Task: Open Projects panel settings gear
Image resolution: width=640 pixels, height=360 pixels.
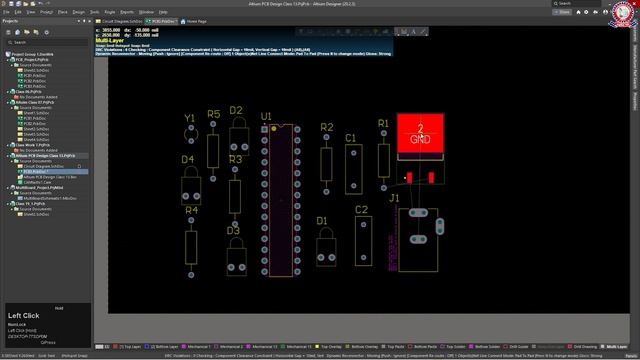Action: tap(47, 32)
